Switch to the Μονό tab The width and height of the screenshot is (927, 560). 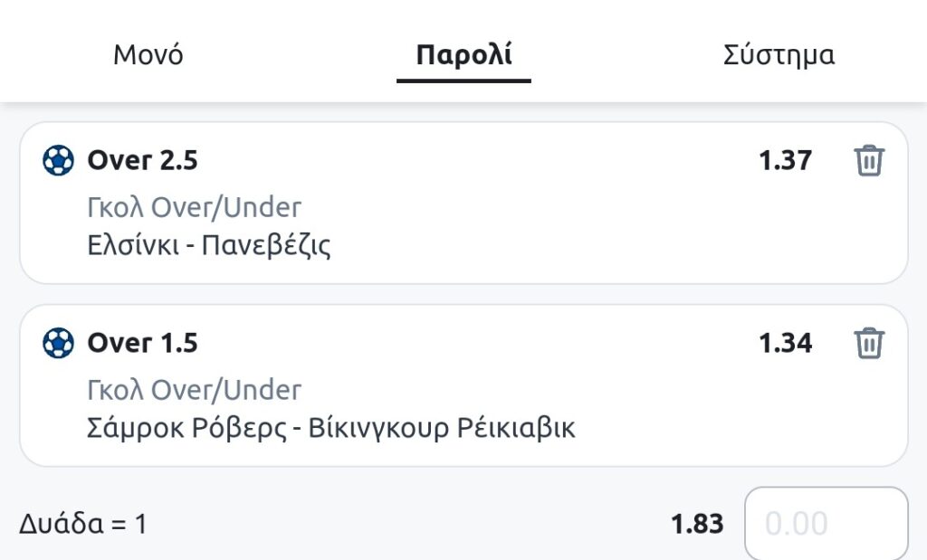coord(148,55)
